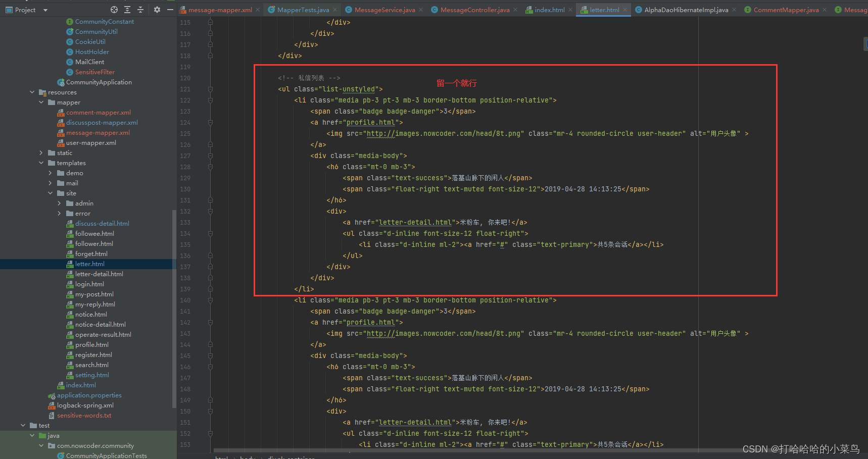The height and width of the screenshot is (459, 868).
Task: Click fold marker at line 140 gutter
Action: click(x=210, y=300)
